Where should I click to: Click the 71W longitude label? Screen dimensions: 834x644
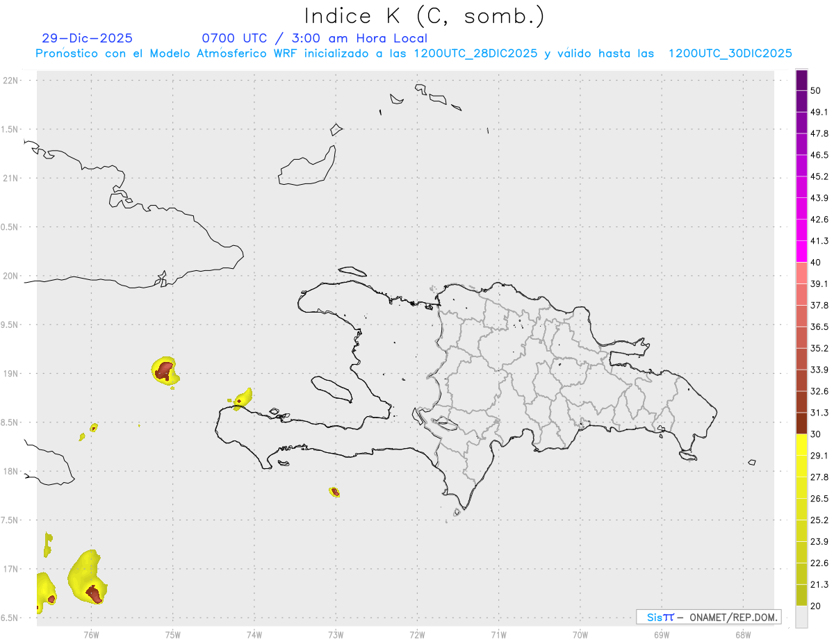coord(498,634)
